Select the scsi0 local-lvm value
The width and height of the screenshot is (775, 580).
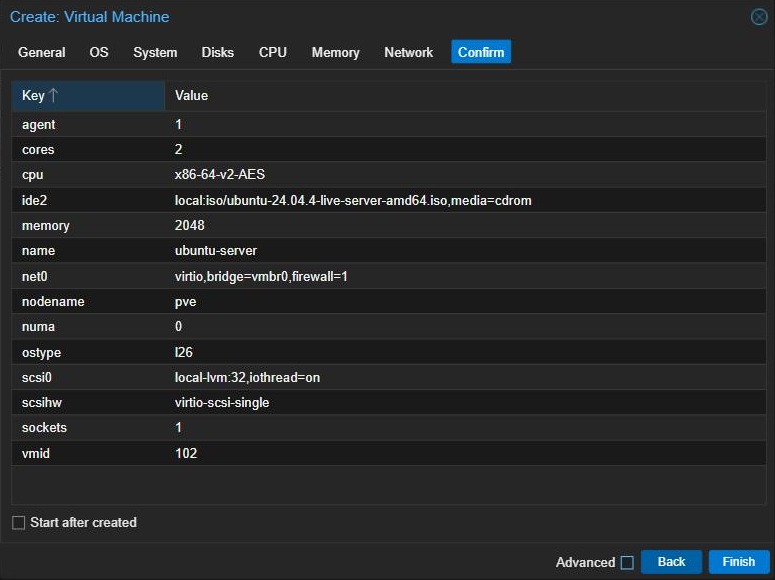[247, 378]
